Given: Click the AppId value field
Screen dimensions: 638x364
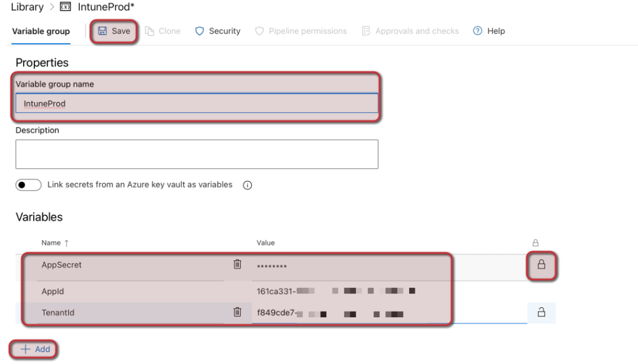Looking at the screenshot, I should [349, 290].
